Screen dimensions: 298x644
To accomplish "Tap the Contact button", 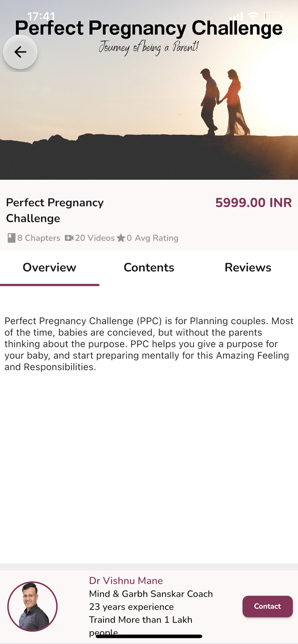I will coord(267,606).
